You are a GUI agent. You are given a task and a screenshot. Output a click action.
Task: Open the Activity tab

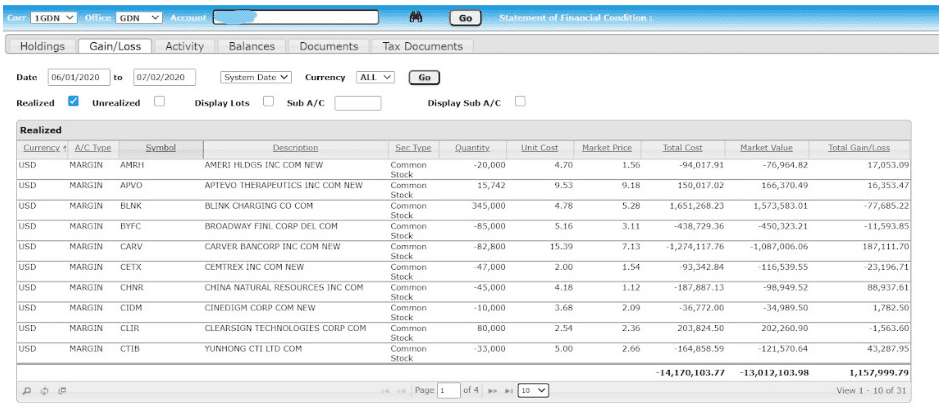184,46
